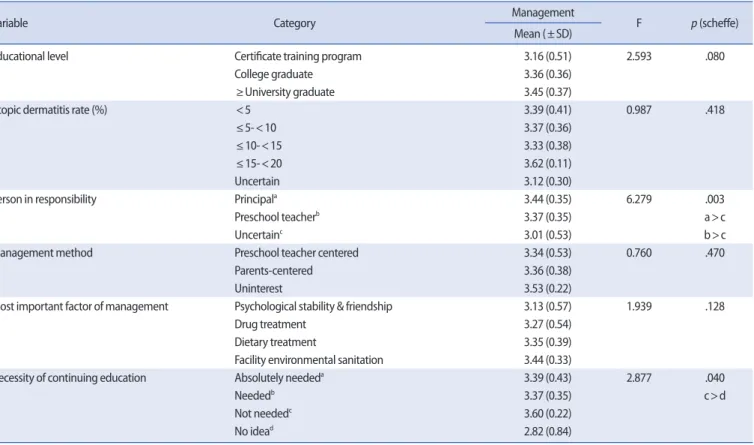Click the p value .080
Screen dimensions: 754x445
[x=715, y=56]
